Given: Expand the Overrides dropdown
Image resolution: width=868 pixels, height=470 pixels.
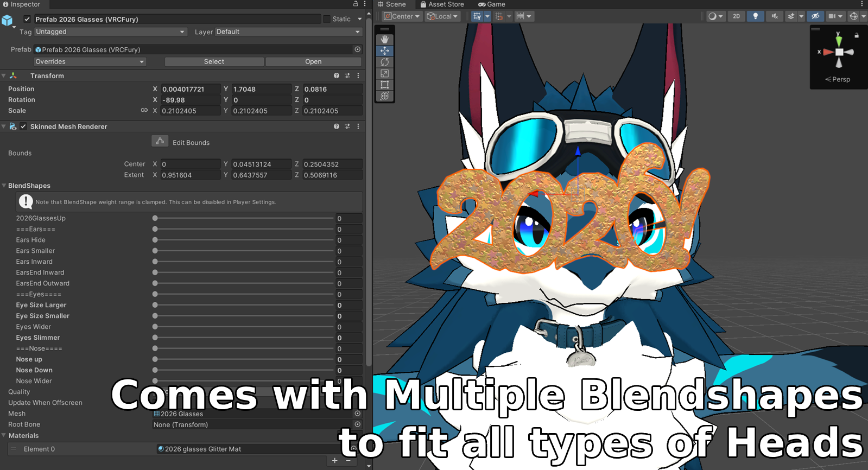Looking at the screenshot, I should [x=90, y=62].
